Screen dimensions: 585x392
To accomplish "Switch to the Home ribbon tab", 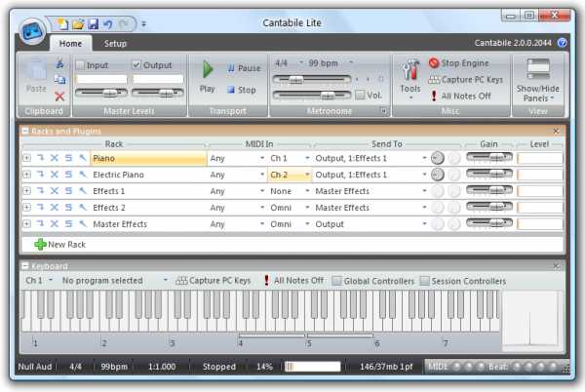I will pyautogui.click(x=70, y=43).
